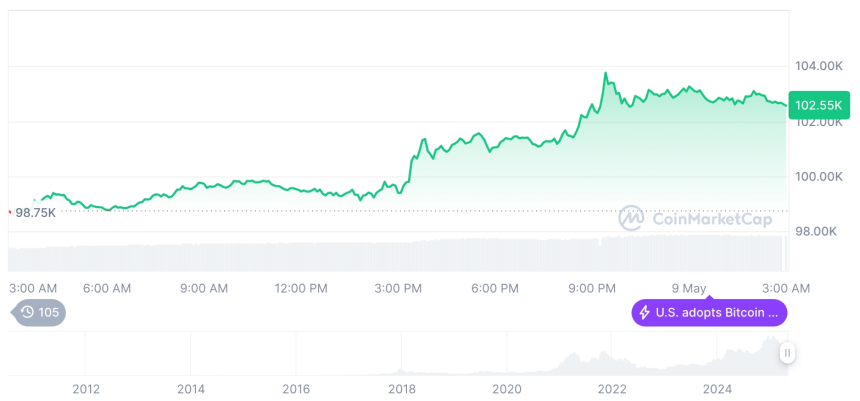Click the green 102.55K current price tag
The height and width of the screenshot is (401, 860).
pos(817,104)
